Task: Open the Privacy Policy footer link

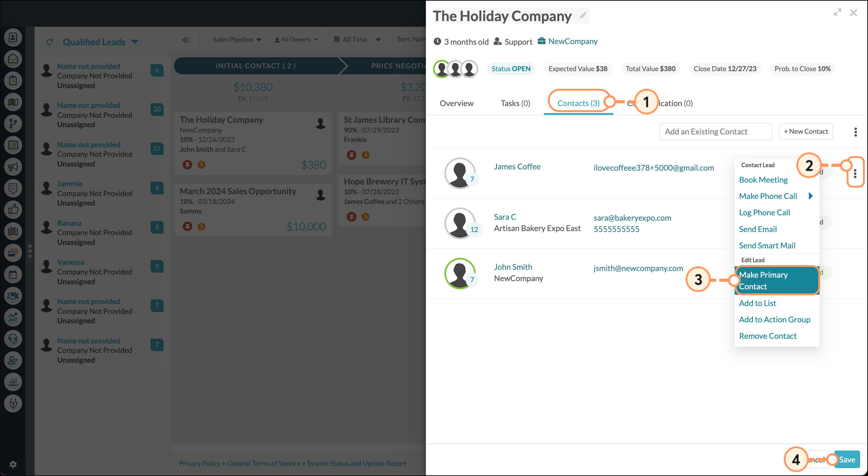Action: click(x=199, y=463)
